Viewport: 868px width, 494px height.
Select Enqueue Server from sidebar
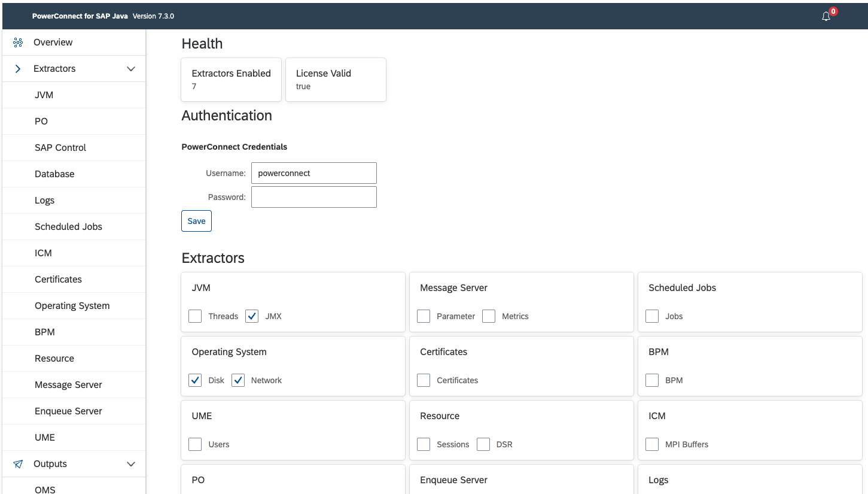(x=68, y=411)
